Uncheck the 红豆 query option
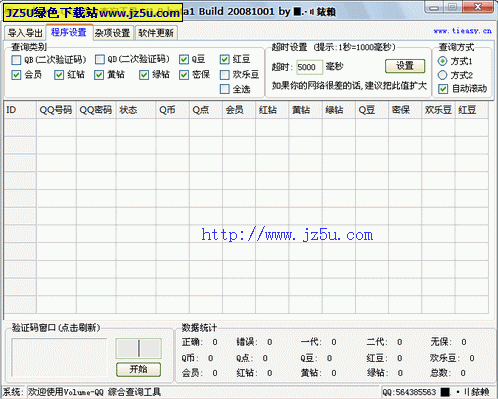This screenshot has width=498, height=399. point(225,60)
